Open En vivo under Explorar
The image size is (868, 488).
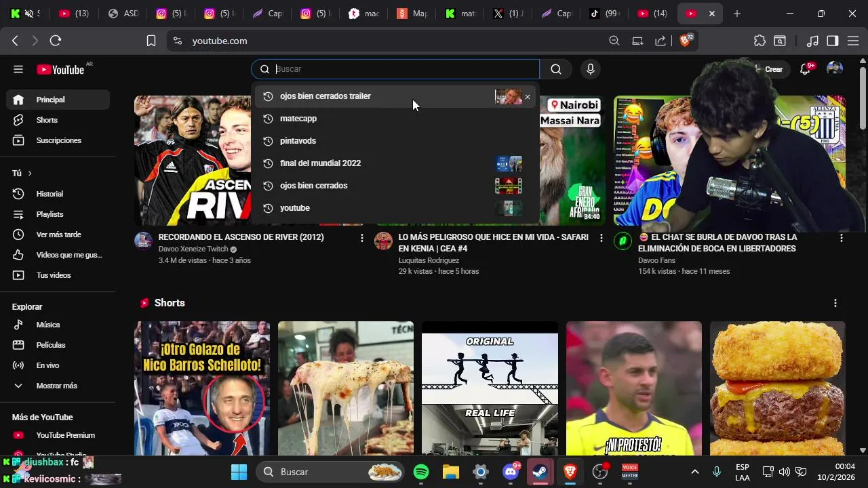pos(58,365)
